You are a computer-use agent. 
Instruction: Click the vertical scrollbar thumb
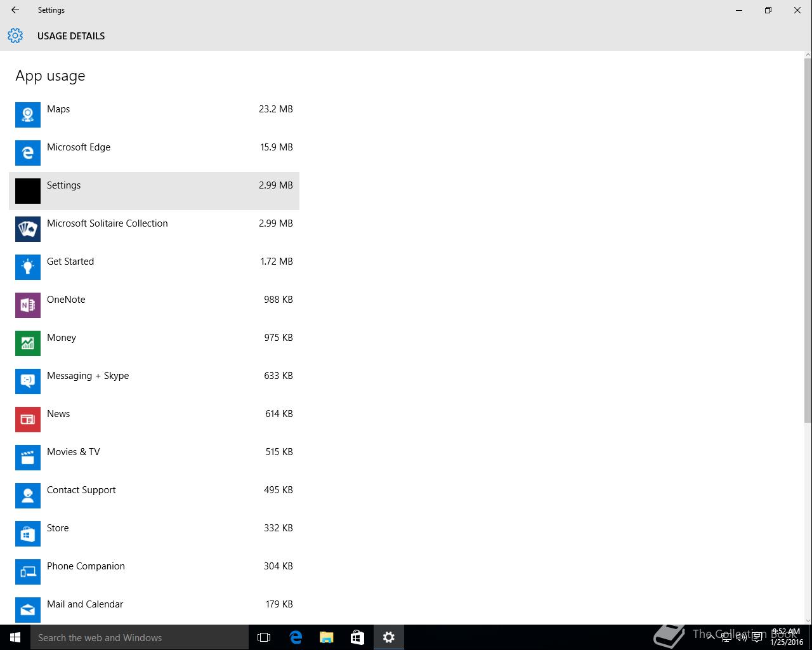click(x=808, y=240)
